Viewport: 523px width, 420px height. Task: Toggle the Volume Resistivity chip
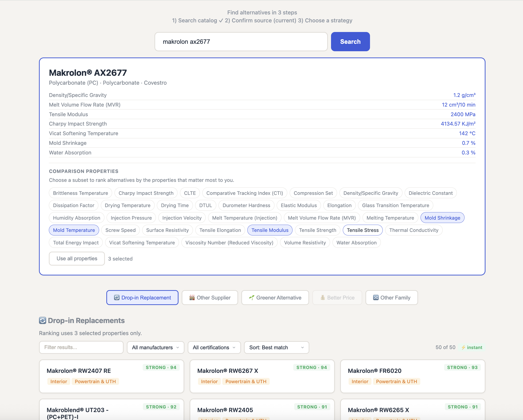[x=305, y=242]
